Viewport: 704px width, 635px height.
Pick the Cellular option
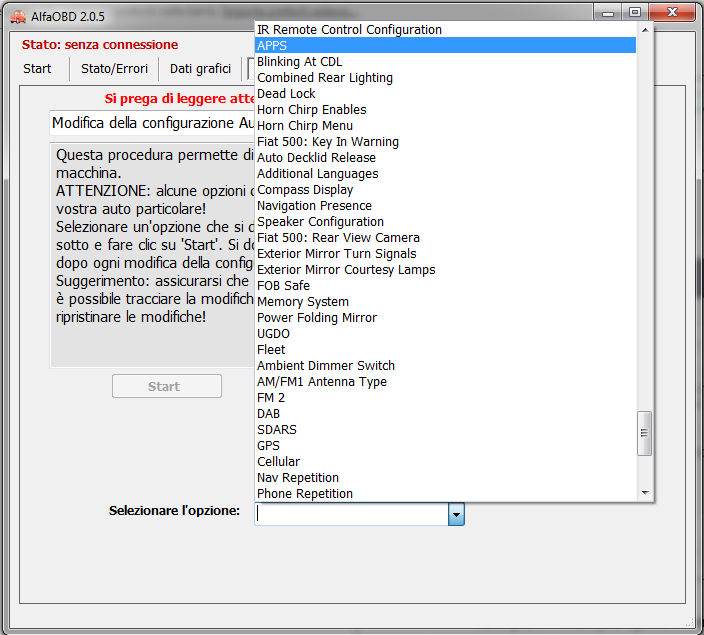[x=445, y=462]
